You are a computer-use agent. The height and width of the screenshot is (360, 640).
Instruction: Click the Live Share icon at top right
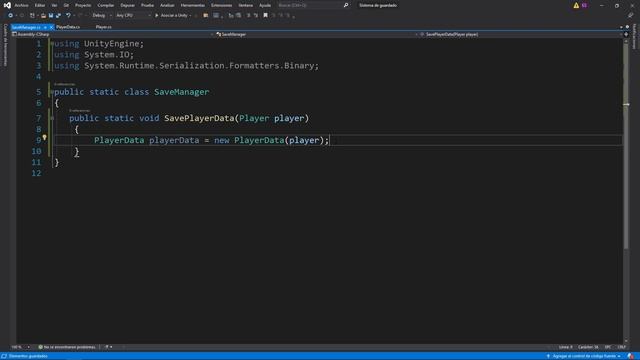(x=631, y=16)
